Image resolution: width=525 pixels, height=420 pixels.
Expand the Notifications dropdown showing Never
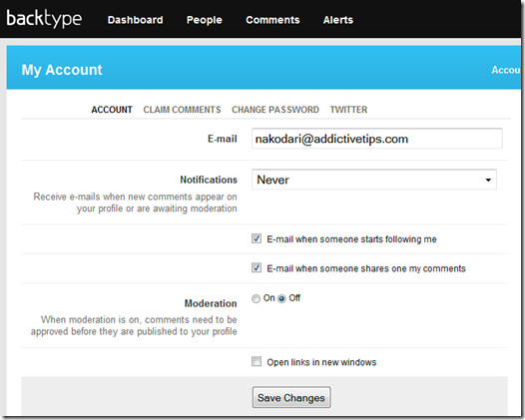374,180
